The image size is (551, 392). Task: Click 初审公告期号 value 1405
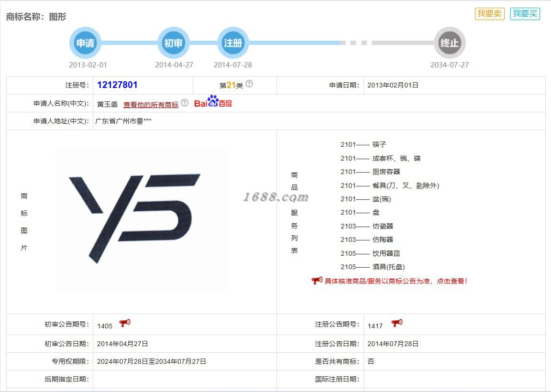pos(105,326)
